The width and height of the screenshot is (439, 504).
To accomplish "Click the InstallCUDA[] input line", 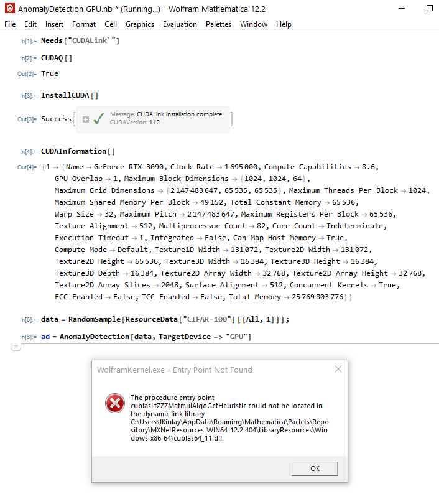I will coord(70,95).
